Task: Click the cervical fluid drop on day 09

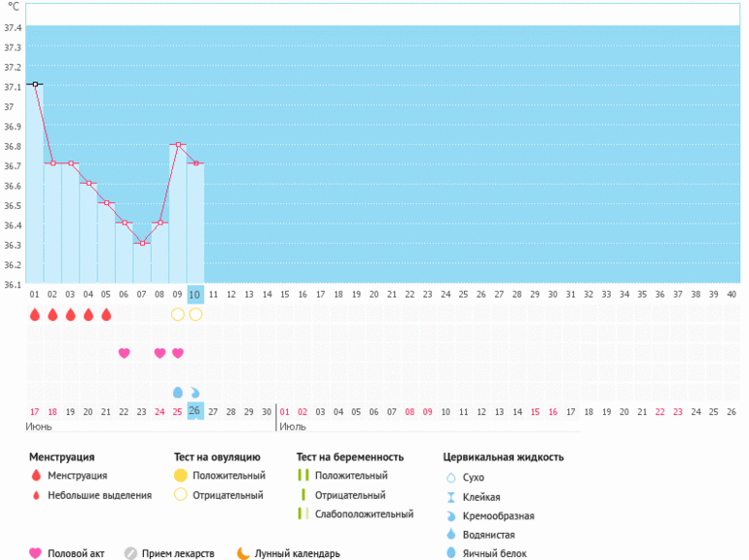Action: point(177,392)
